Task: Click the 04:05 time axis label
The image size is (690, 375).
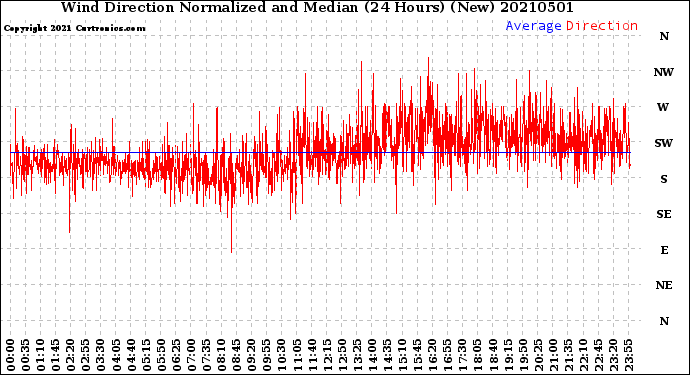Action: (x=116, y=355)
